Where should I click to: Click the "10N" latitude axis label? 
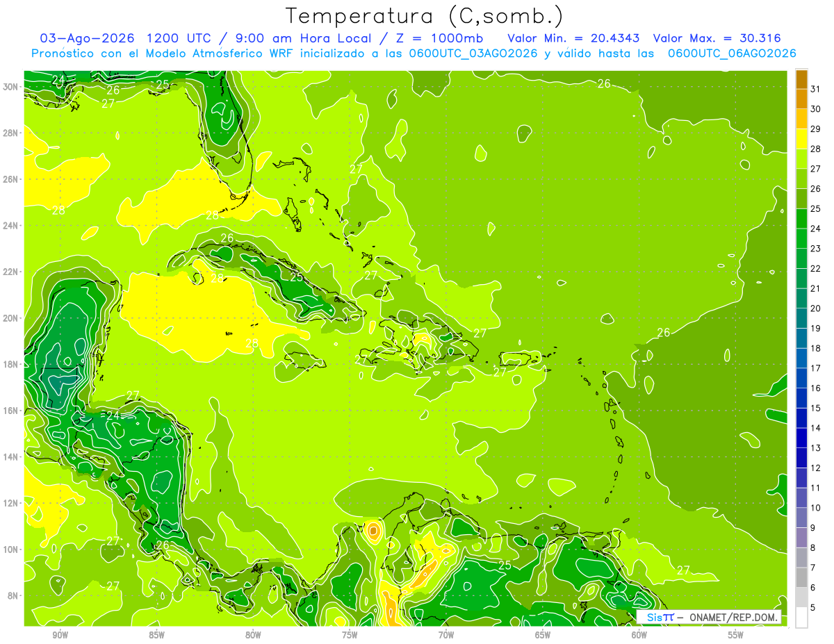point(11,550)
